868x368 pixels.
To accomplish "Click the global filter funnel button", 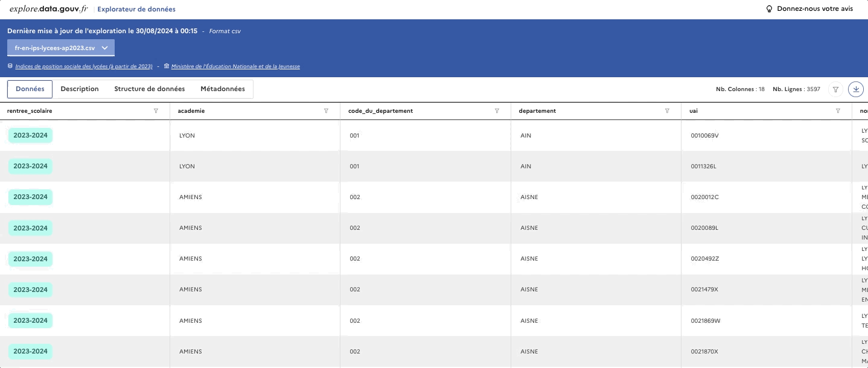I will click(x=835, y=89).
